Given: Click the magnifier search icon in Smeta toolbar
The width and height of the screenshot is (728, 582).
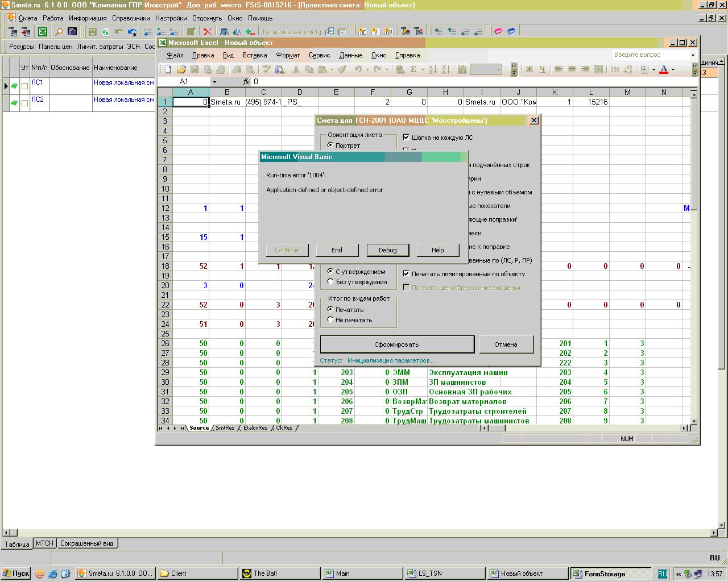Looking at the screenshot, I should coord(59,32).
